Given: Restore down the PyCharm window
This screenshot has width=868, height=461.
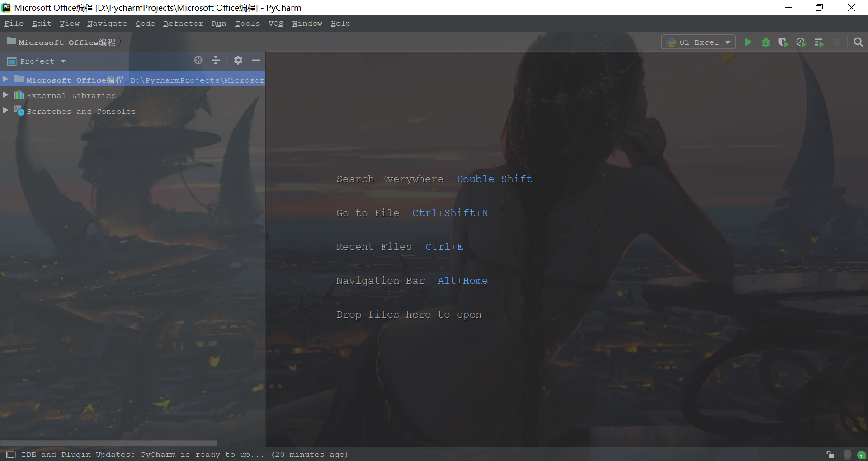Looking at the screenshot, I should (819, 7).
